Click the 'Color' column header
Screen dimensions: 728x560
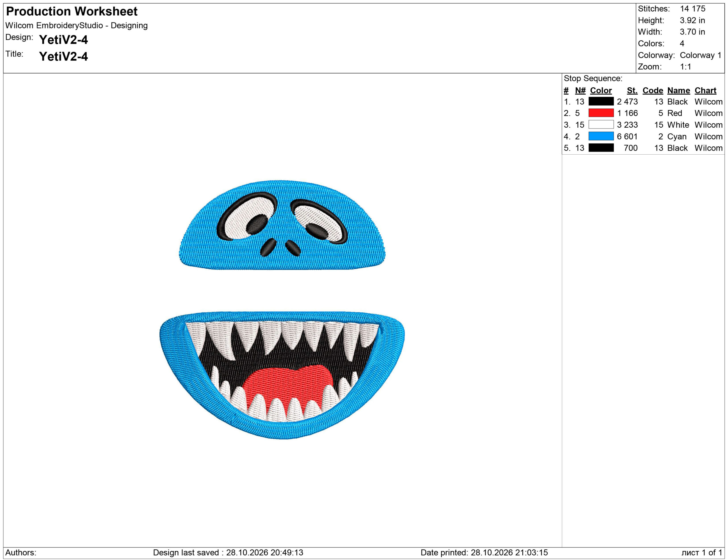[x=601, y=91]
